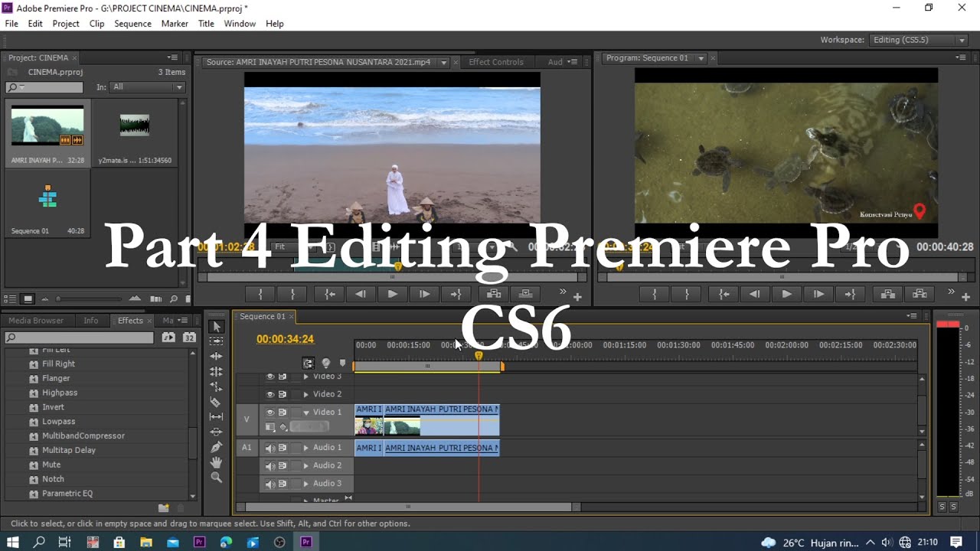Expand the Audio 2 track

pyautogui.click(x=306, y=465)
